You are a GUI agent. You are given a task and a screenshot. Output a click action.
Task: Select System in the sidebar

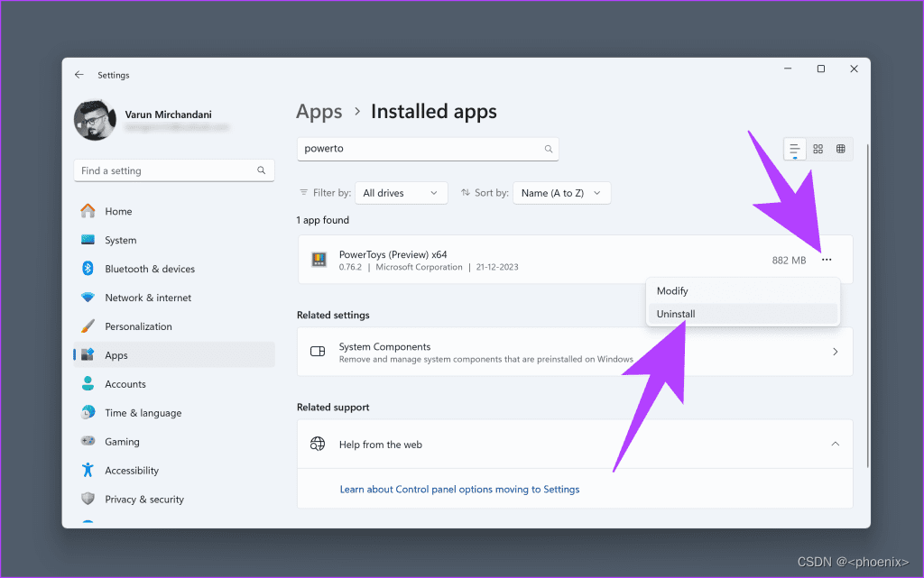click(174, 240)
